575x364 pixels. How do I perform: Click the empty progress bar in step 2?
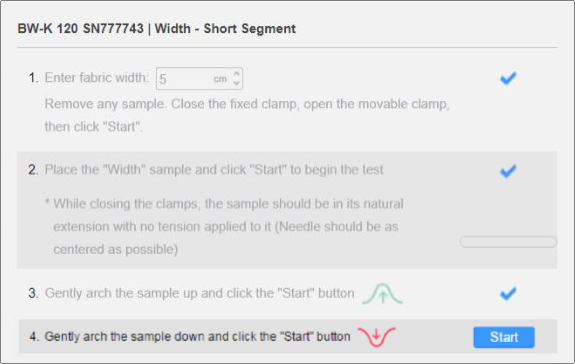coord(508,242)
